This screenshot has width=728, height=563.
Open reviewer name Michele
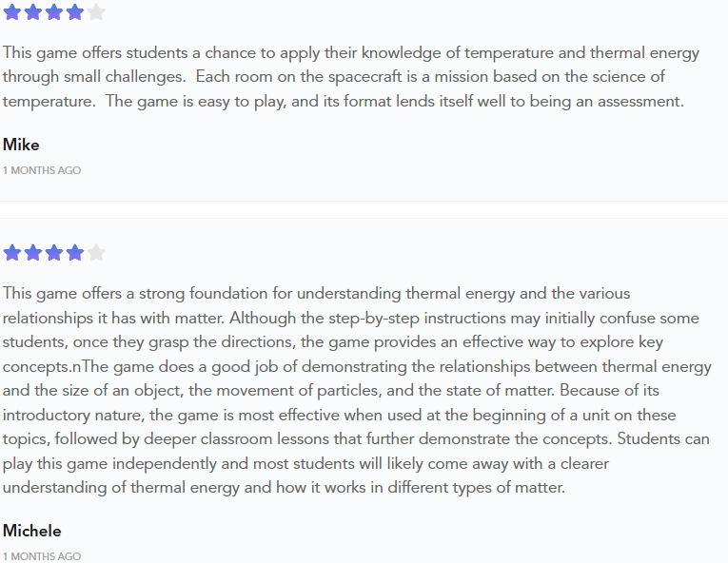point(31,531)
